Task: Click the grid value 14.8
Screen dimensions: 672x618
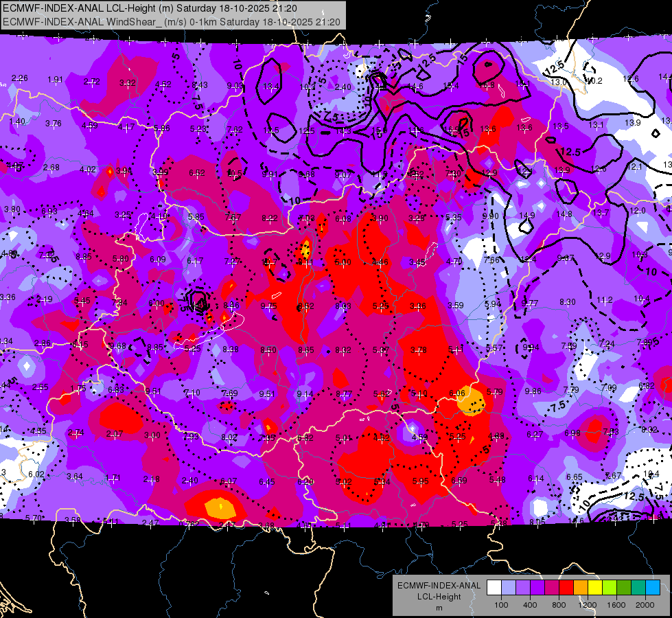Action: 564,214
